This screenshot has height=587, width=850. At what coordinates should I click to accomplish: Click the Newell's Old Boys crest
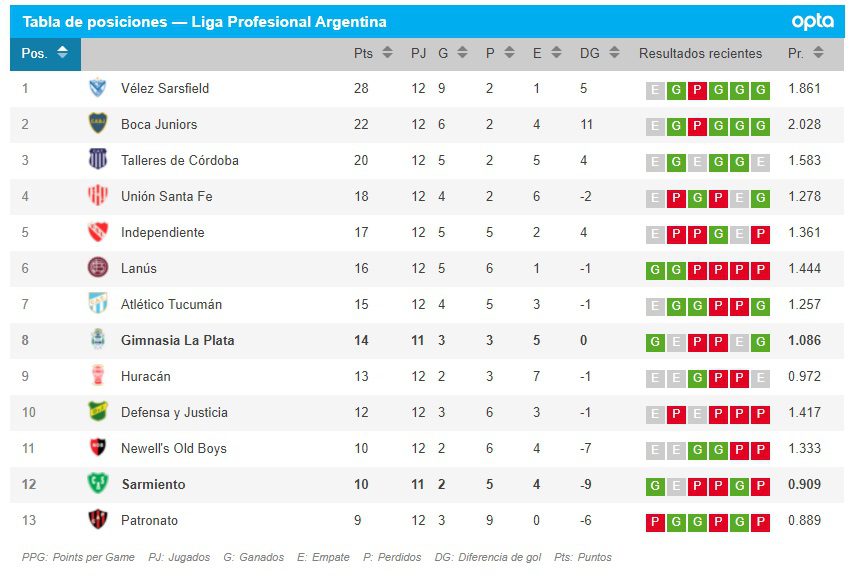click(97, 448)
